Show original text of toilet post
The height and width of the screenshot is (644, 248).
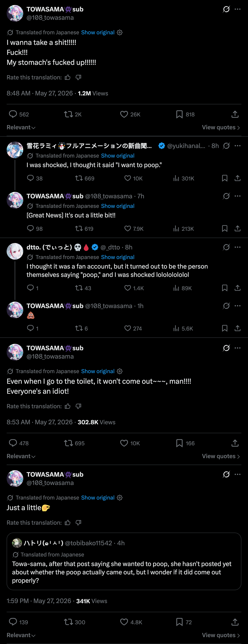click(x=98, y=371)
